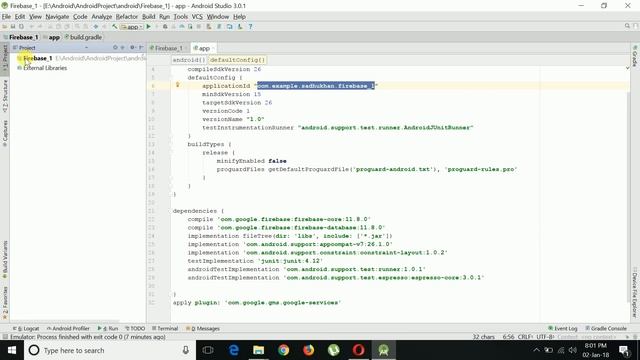Click the defaultConfig{} breadcrumb in editor

[x=237, y=60]
